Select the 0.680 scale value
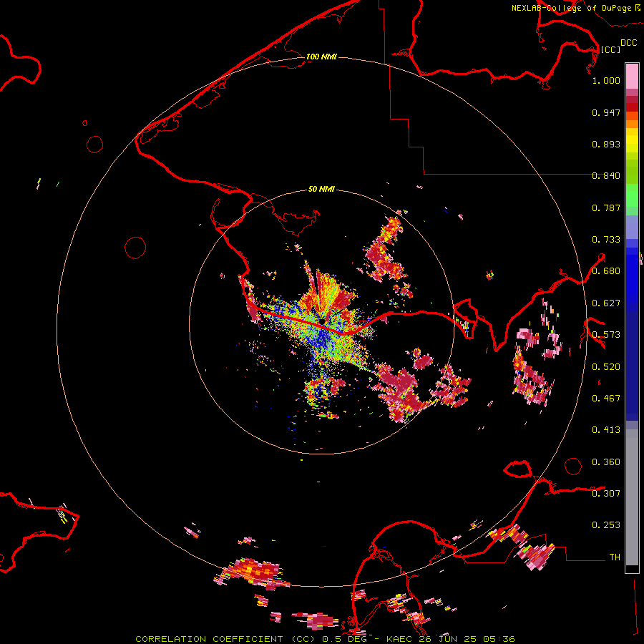Viewport: 644px width, 644px height. click(x=606, y=271)
